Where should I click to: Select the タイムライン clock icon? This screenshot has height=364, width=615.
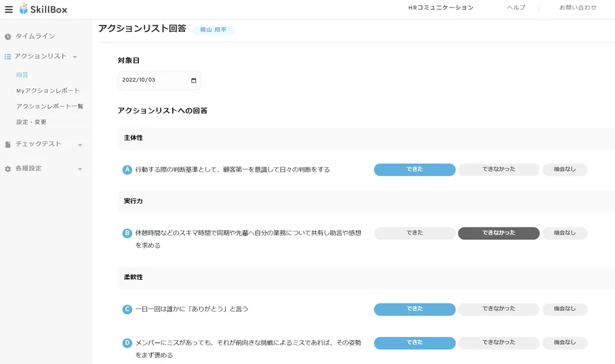(9, 36)
